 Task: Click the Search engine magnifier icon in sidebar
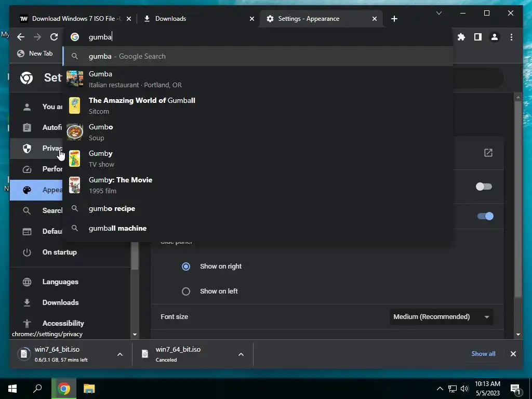click(27, 211)
